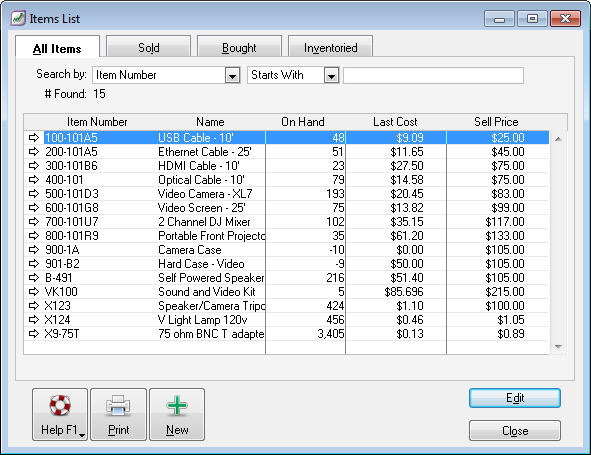Click the arrow icon for row VK100
The width and height of the screenshot is (591, 455).
point(34,291)
